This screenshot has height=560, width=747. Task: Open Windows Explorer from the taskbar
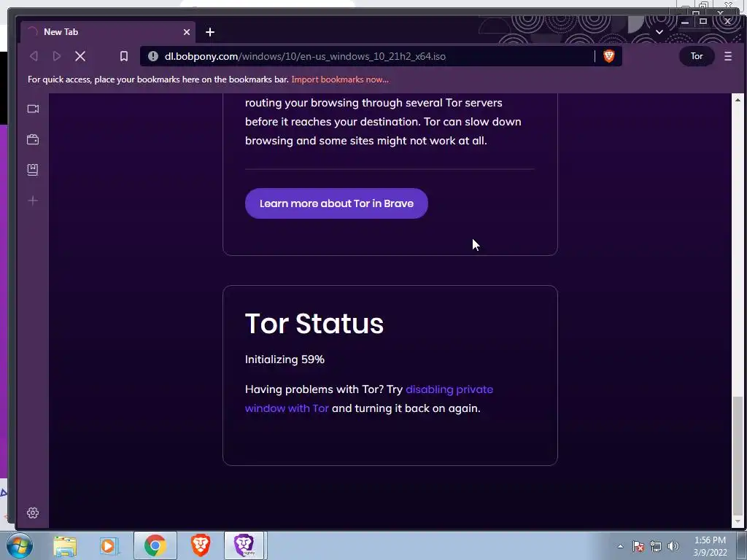coord(65,545)
